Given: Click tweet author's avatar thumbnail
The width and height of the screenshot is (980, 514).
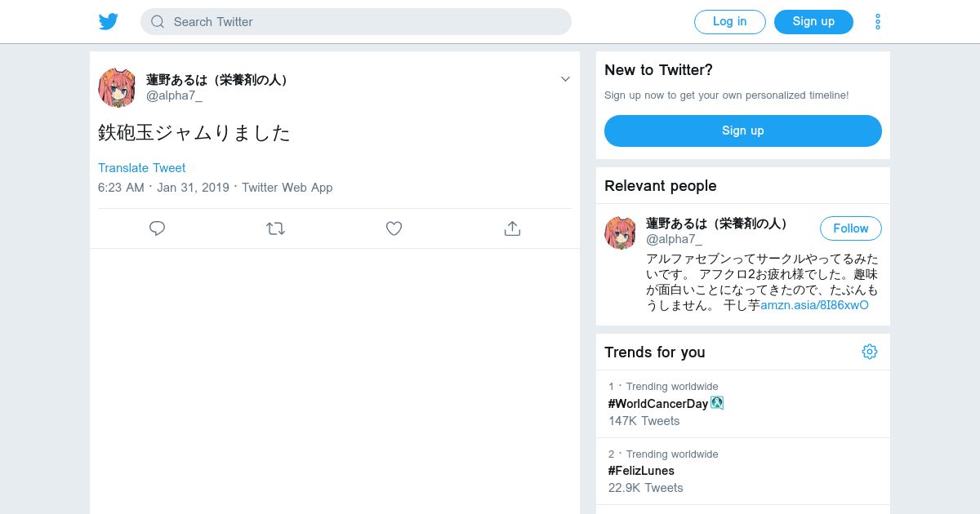Looking at the screenshot, I should (117, 88).
